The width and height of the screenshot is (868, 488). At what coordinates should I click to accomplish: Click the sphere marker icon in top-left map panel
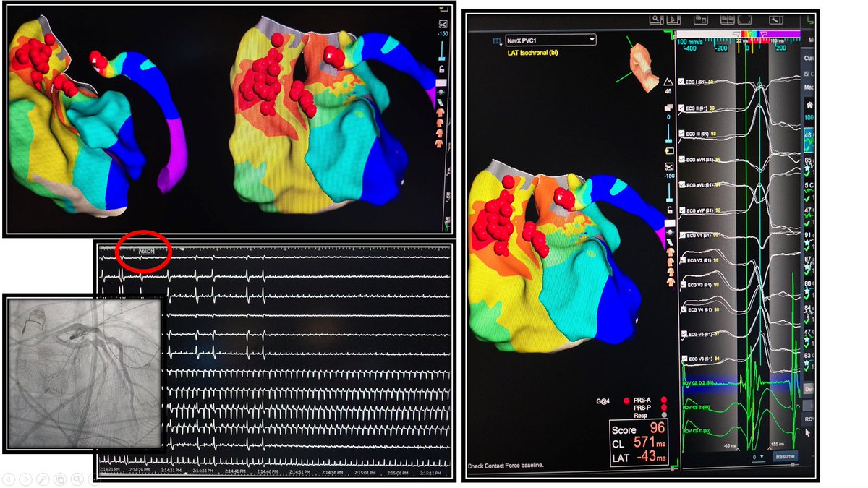point(442,92)
